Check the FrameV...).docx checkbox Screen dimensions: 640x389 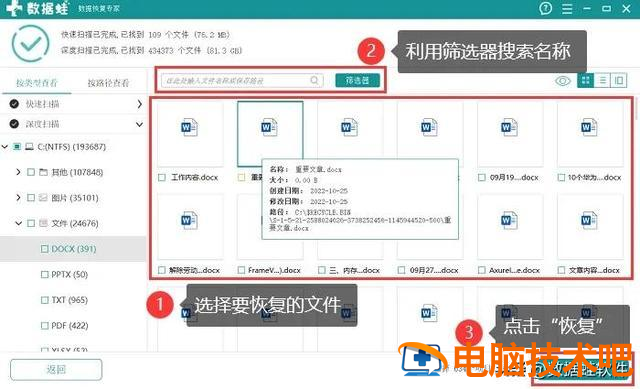[x=241, y=270]
